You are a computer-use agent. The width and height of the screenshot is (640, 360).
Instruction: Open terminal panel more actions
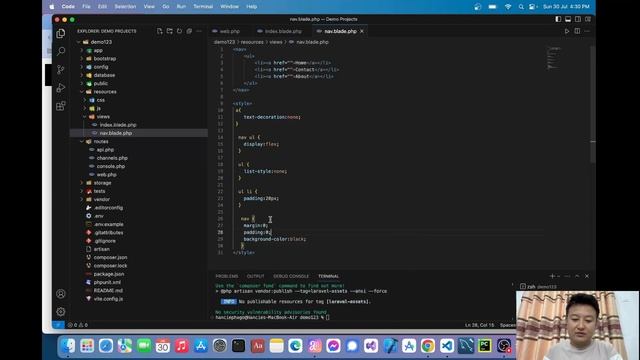(x=567, y=276)
